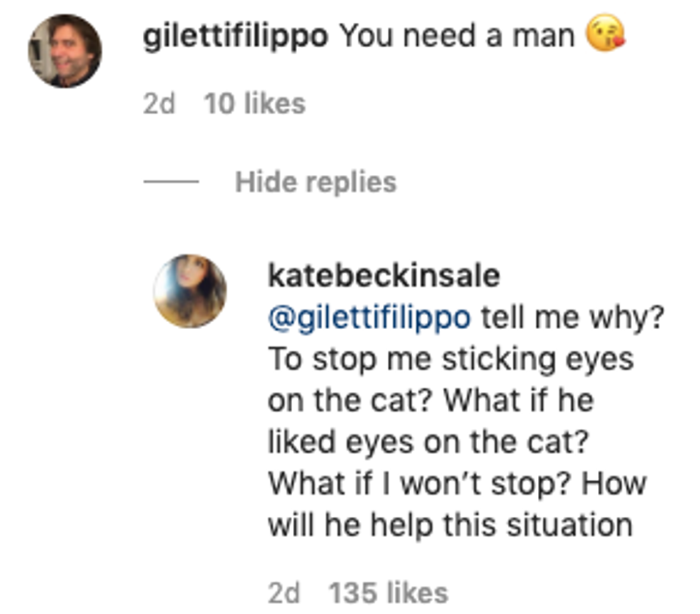Click the "To stop me sticking eyes" line
Image resolution: width=700 pixels, height=614 pixels.
point(451,359)
